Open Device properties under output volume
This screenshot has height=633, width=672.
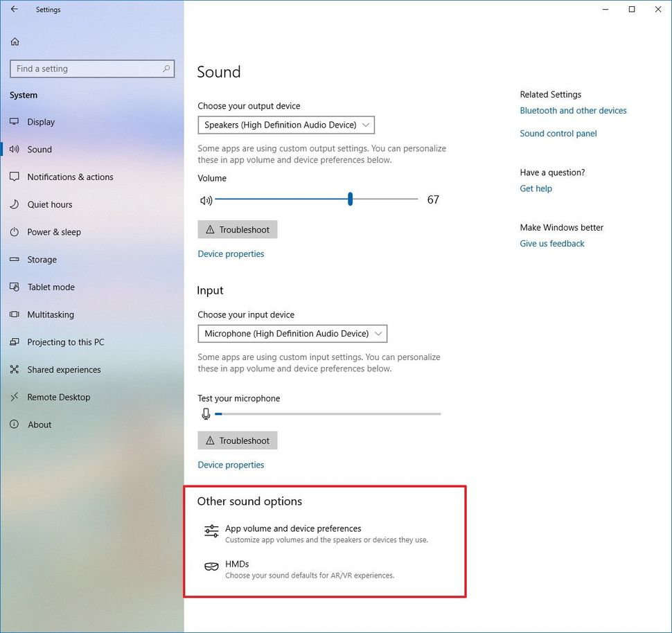pyautogui.click(x=231, y=253)
